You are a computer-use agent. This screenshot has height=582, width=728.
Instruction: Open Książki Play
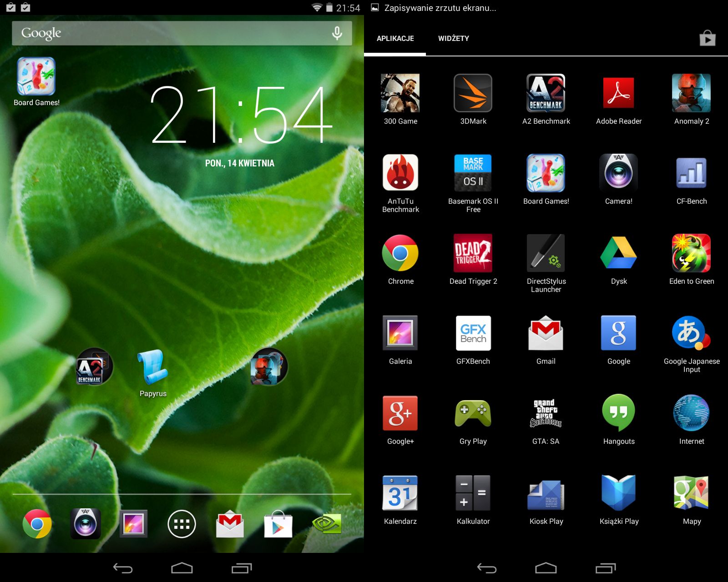(x=619, y=493)
